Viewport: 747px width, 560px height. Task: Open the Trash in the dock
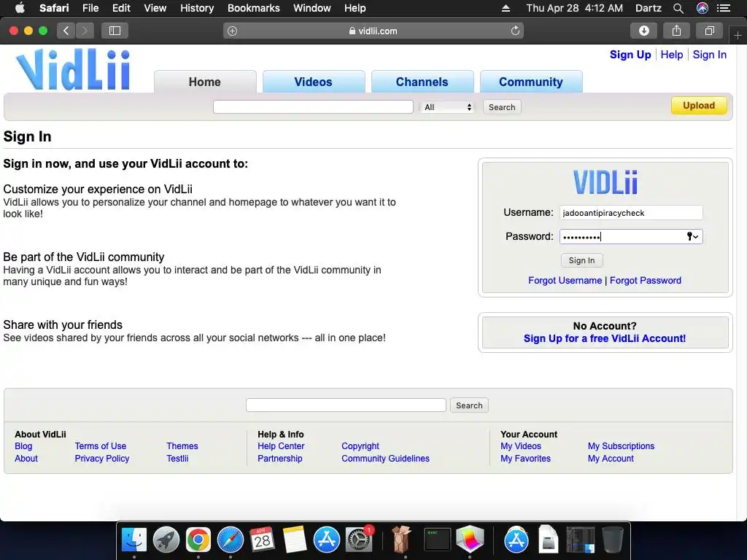click(612, 540)
